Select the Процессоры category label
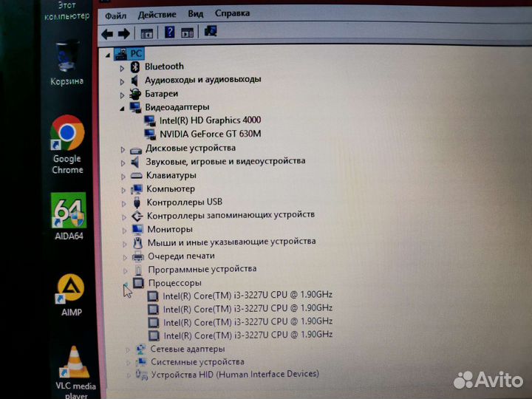Viewport: 532px width, 399px height. click(x=174, y=282)
